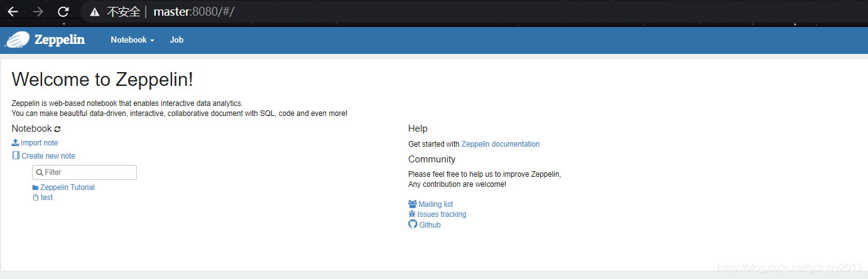Click the Import note link
The width and height of the screenshot is (868, 279).
click(x=39, y=143)
